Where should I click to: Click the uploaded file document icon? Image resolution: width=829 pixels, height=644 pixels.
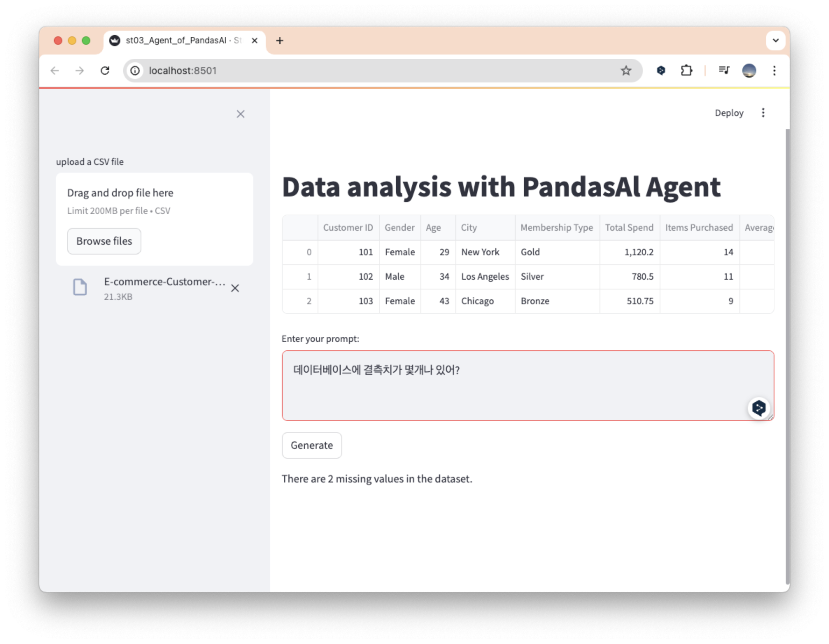click(80, 287)
